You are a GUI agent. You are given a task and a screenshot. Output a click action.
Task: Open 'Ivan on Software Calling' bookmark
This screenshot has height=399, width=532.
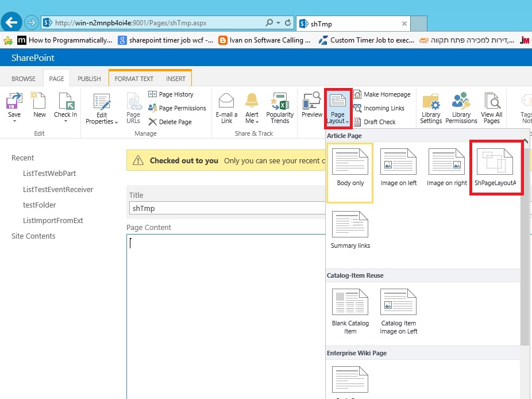point(264,40)
